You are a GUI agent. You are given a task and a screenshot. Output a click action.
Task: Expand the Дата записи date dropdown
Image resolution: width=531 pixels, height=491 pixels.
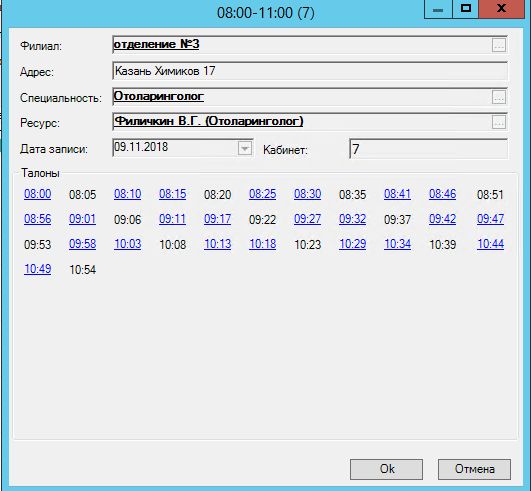point(245,148)
